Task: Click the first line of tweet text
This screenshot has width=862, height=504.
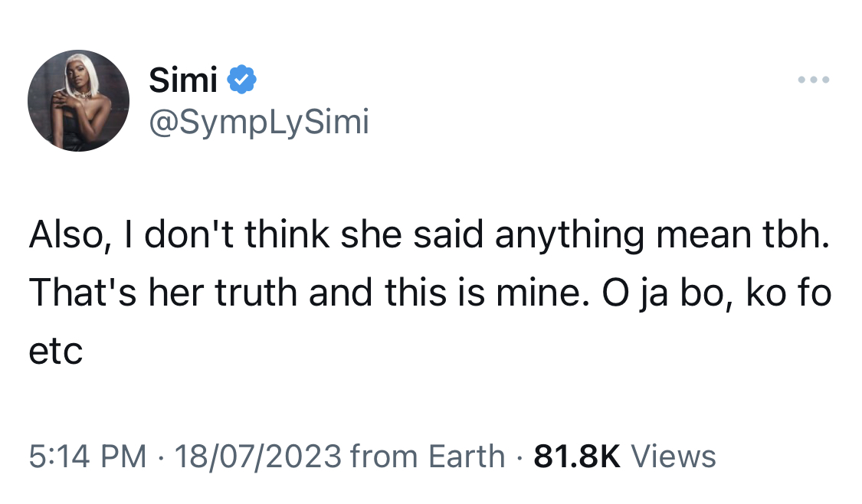Action: [429, 235]
